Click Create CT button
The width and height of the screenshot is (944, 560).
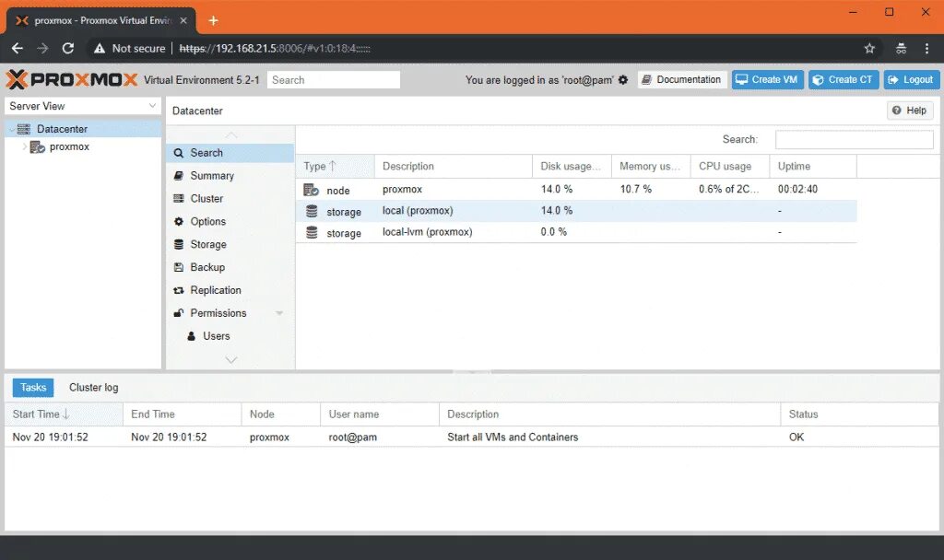(843, 79)
